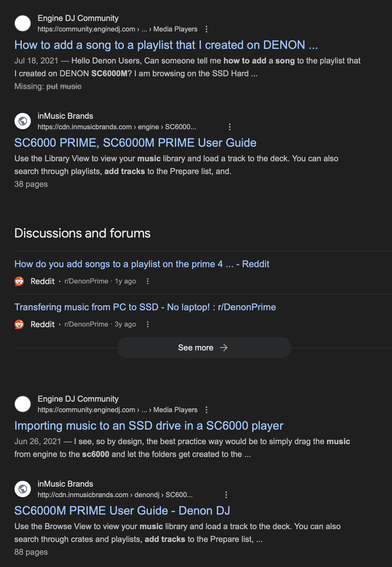The image size is (392, 567).
Task: Click the site icon for the first Engine DJ Community result
Action: 23,23
